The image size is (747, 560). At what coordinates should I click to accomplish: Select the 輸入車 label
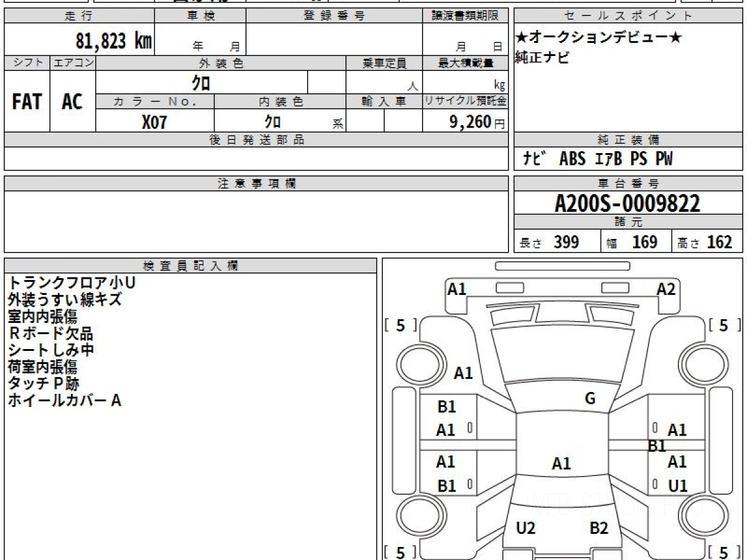[x=384, y=102]
